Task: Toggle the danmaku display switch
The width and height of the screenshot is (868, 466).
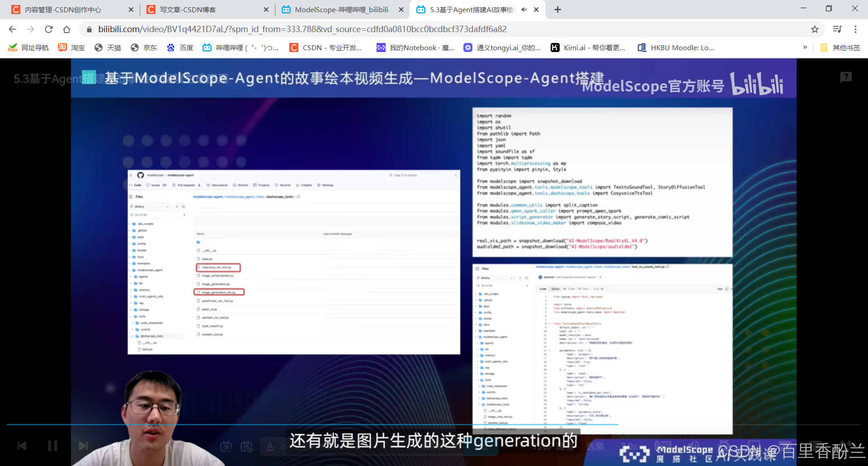Action: point(226,447)
